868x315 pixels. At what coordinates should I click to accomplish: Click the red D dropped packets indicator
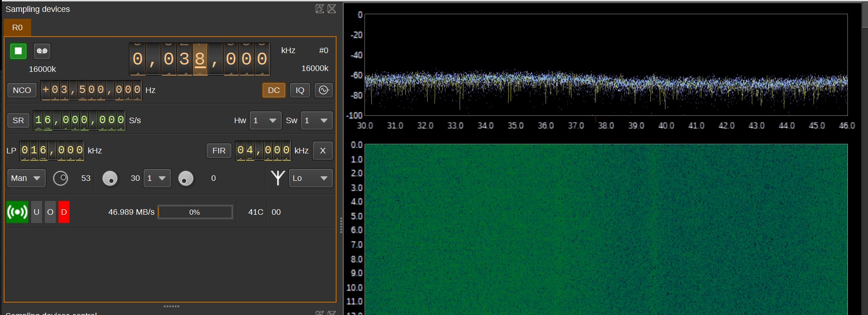pyautogui.click(x=64, y=212)
